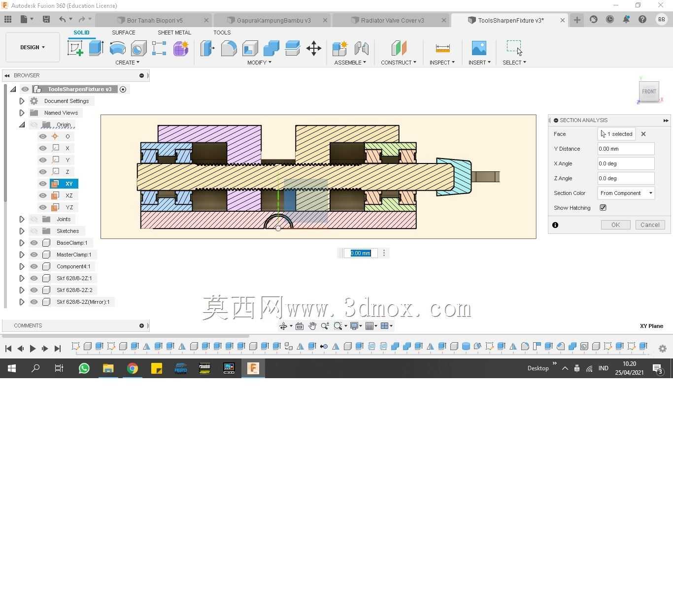Show the Sketches folder via eye icon

(34, 231)
